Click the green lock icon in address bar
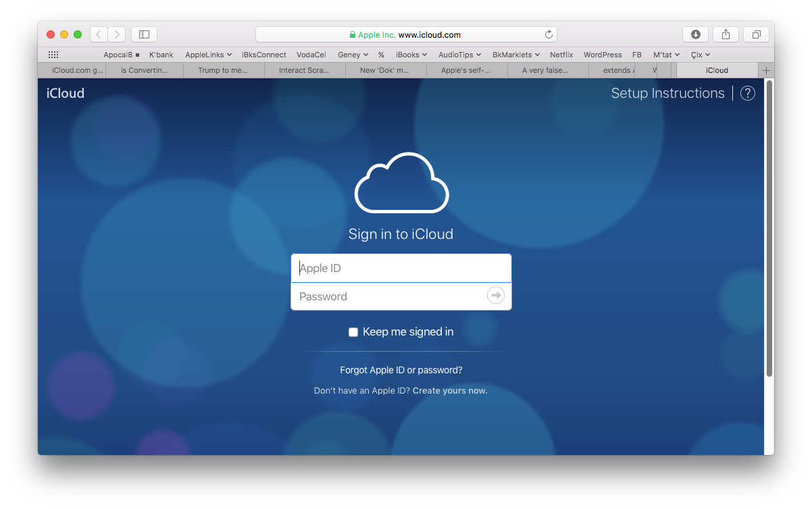The width and height of the screenshot is (812, 509). click(352, 34)
